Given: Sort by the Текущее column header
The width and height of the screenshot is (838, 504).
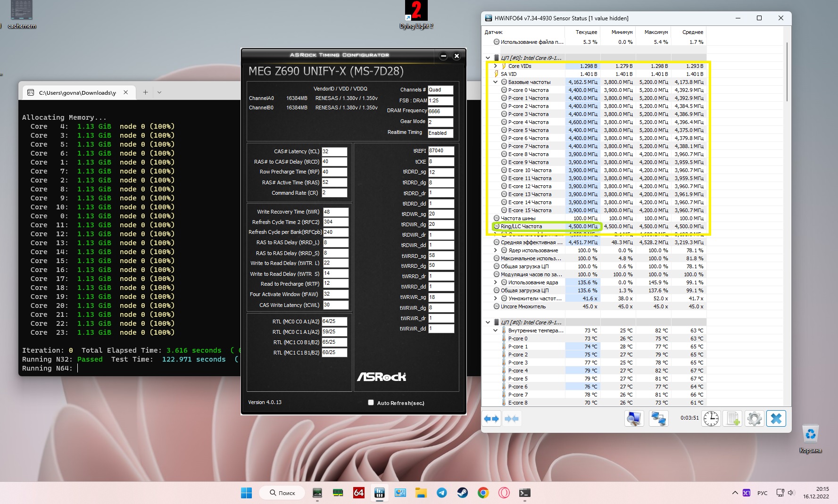Looking at the screenshot, I should point(582,32).
